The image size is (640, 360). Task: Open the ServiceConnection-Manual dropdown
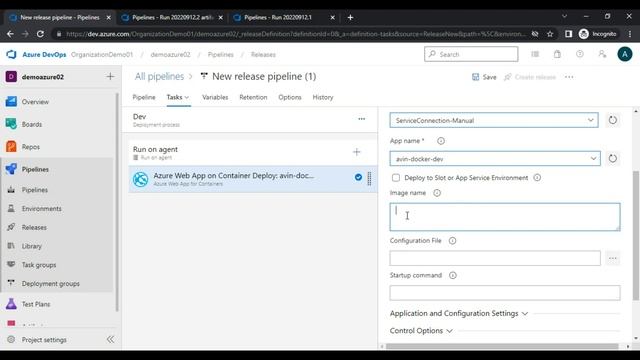pyautogui.click(x=494, y=120)
